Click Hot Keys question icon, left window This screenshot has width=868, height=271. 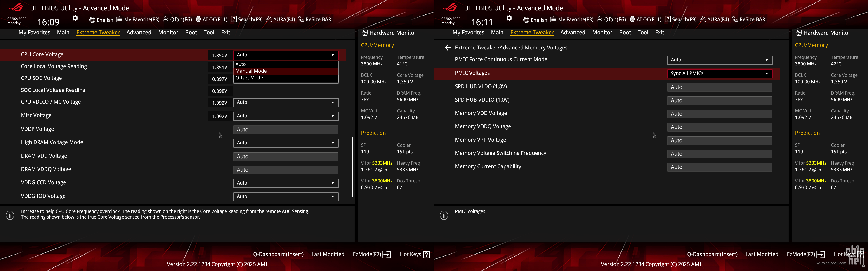coord(426,255)
